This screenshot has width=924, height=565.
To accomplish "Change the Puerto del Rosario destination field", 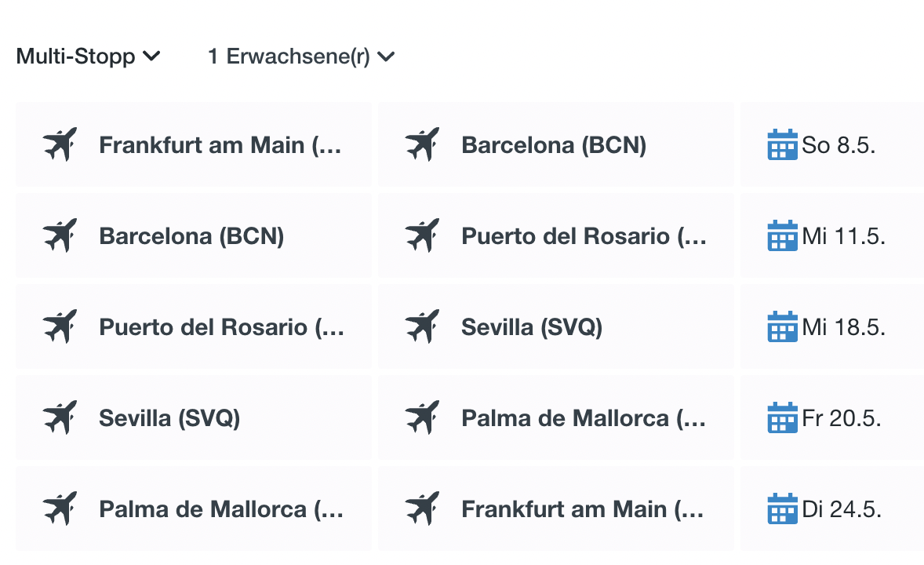I will (x=555, y=236).
